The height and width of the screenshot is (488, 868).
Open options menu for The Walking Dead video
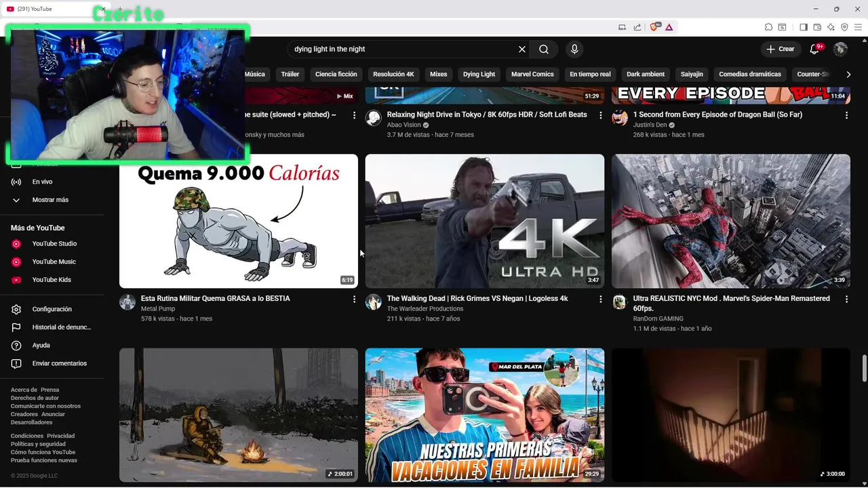click(x=600, y=299)
